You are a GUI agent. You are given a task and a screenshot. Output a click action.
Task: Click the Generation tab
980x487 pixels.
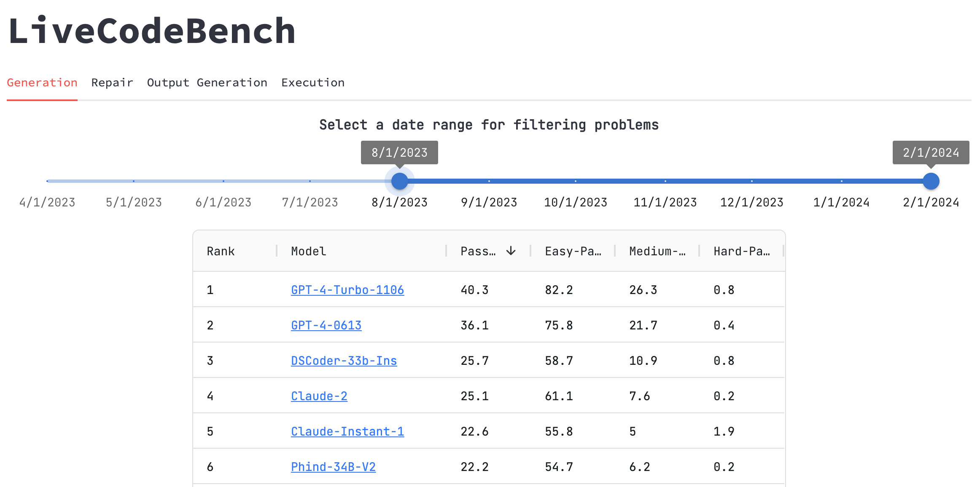[x=42, y=83]
